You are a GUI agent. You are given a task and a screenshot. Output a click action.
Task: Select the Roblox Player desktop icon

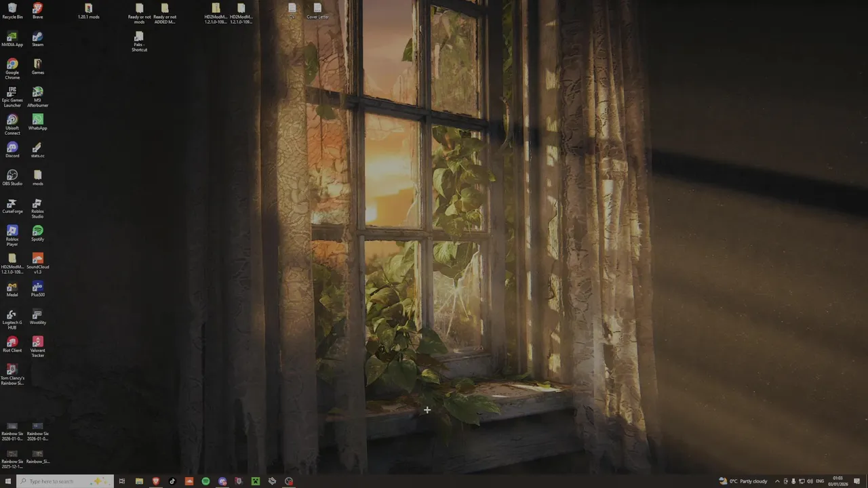tap(12, 236)
